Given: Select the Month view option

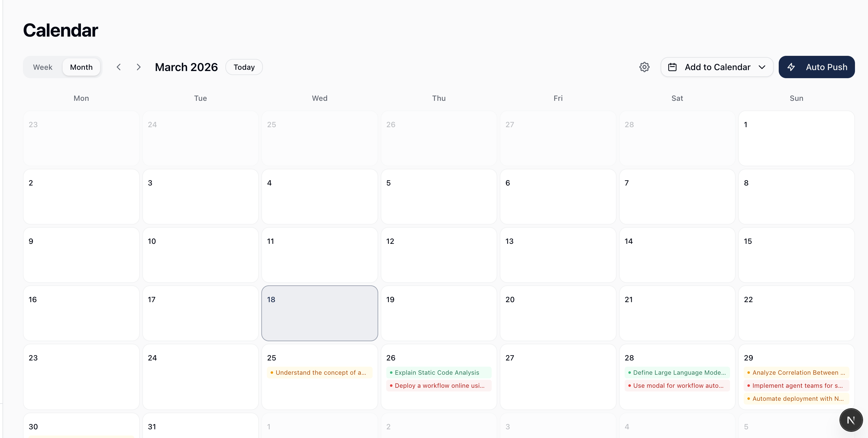Looking at the screenshot, I should click(81, 67).
